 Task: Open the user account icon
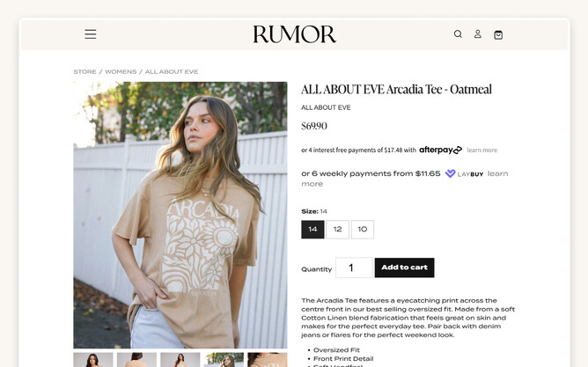tap(478, 34)
